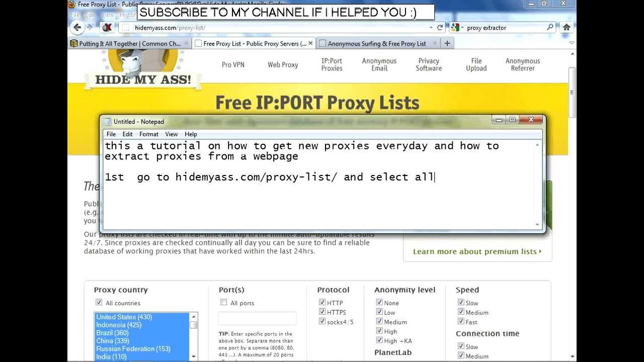Open a new tab with the plus button
The height and width of the screenshot is (362, 644).
(447, 43)
